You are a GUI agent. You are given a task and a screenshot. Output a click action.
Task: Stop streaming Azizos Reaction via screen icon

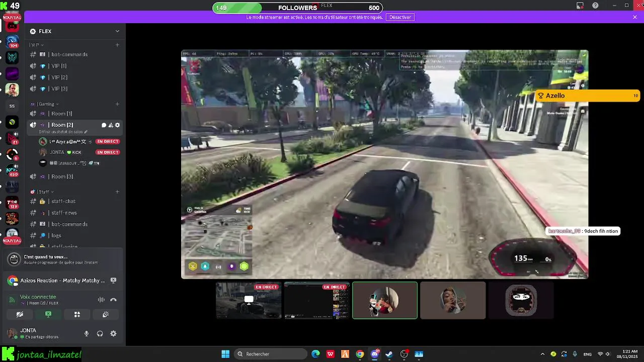pos(113,281)
